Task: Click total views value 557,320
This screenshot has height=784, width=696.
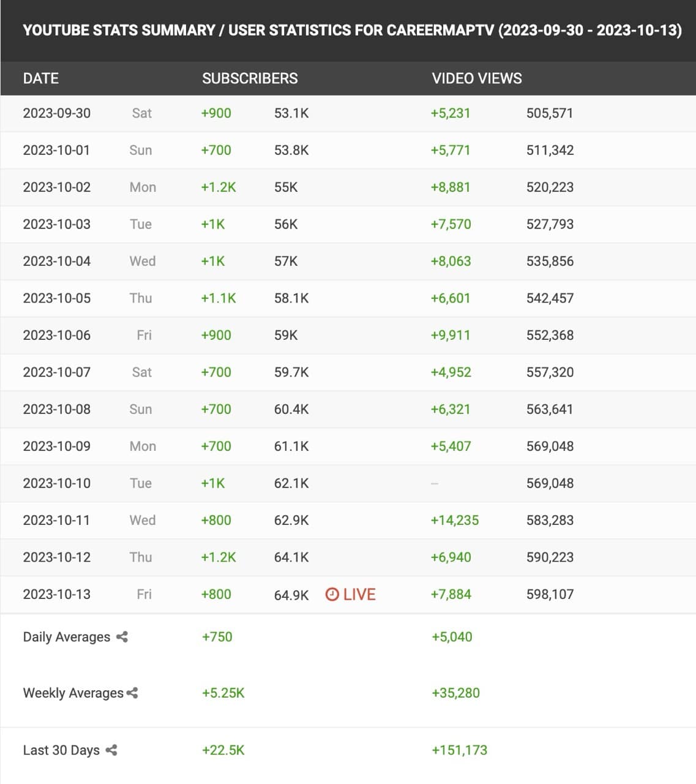Action: (550, 372)
